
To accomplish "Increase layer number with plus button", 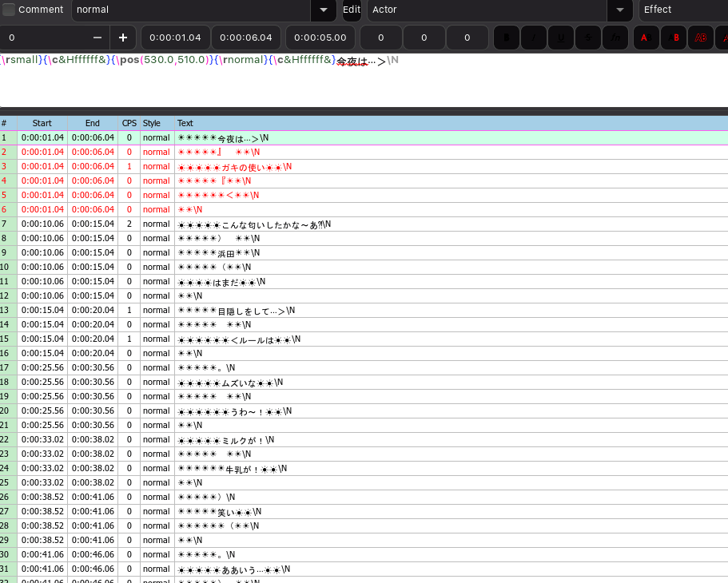I will [123, 38].
